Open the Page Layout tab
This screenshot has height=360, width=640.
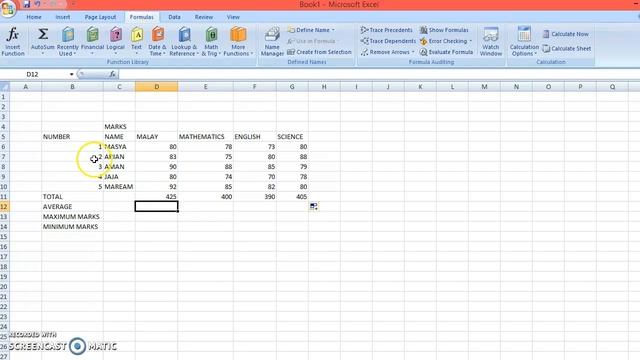[x=100, y=17]
